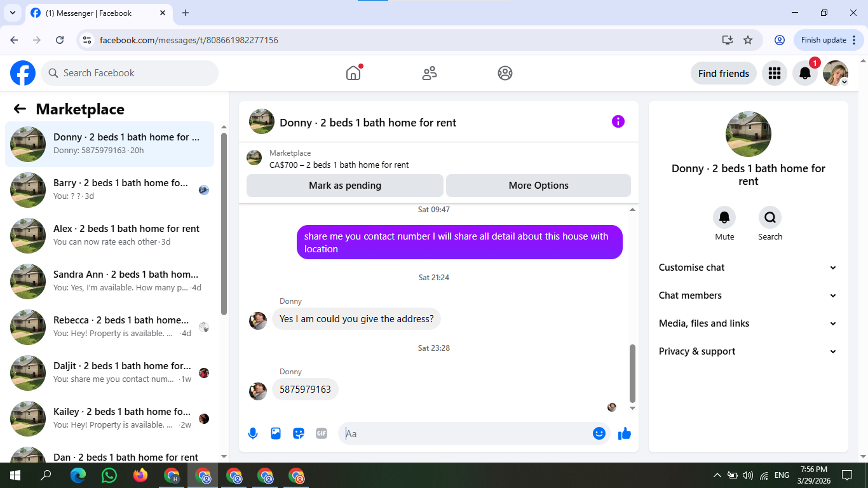868x488 pixels.
Task: Open Chrome menu three dots
Action: [x=854, y=40]
